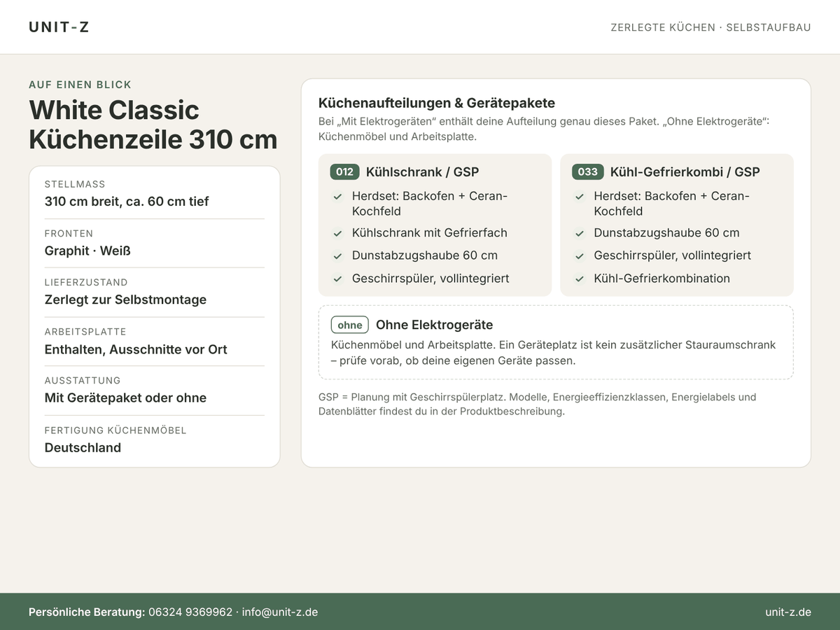Click the 'AUF EINEN BLICK' label
840x630 pixels.
coord(80,85)
